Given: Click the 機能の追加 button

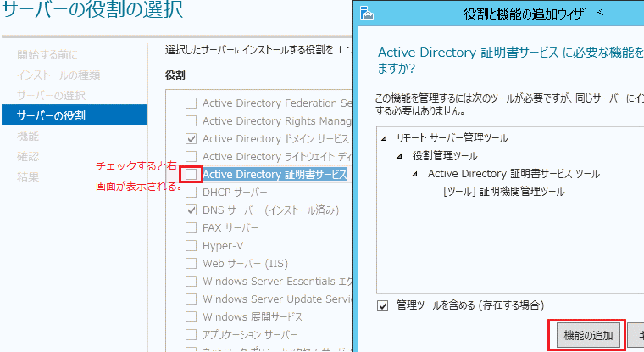Looking at the screenshot, I should tap(588, 336).
